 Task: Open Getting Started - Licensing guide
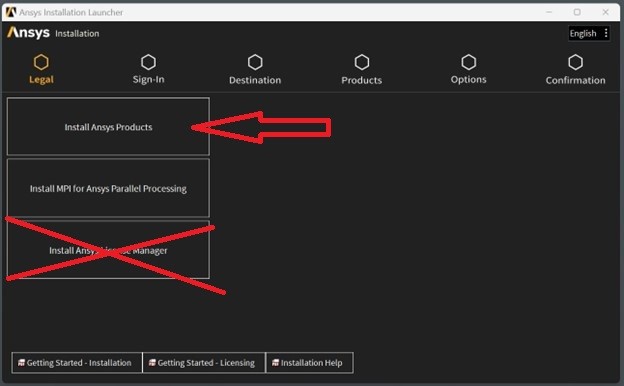click(x=204, y=363)
